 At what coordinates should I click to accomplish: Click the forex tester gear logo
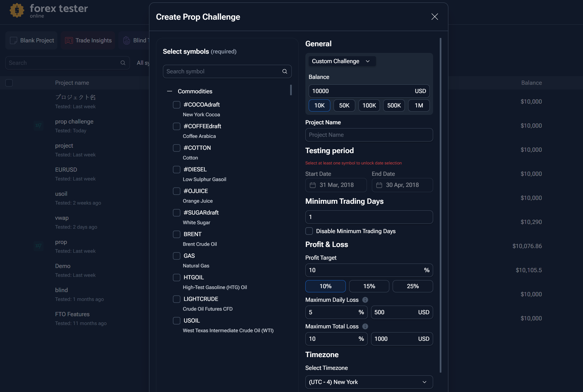(x=17, y=11)
